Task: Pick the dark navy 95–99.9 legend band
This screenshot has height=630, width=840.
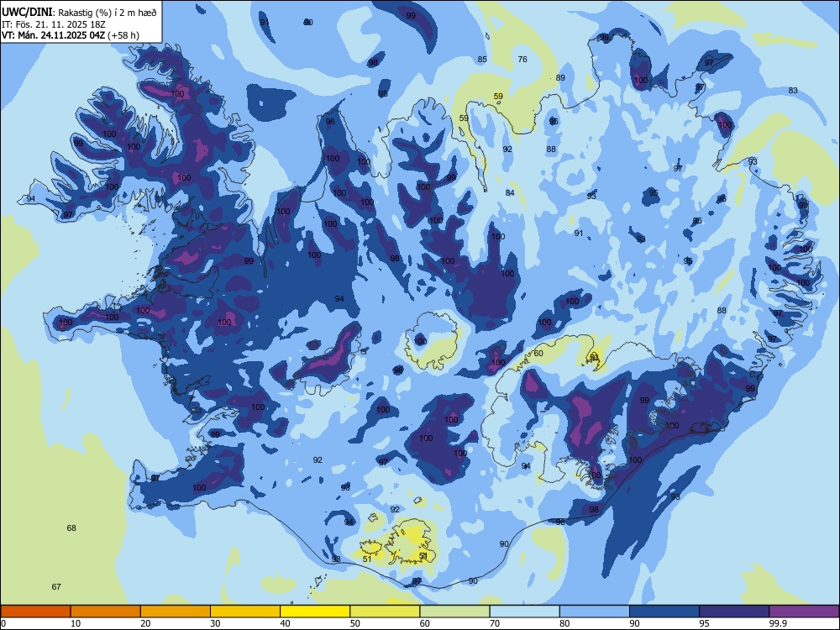Action: click(734, 612)
